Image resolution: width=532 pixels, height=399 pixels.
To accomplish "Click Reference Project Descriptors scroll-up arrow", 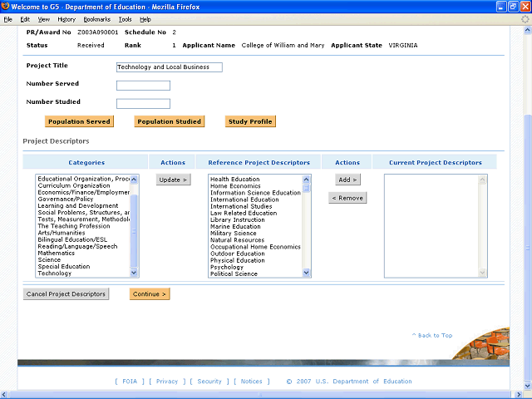I will [306, 179].
